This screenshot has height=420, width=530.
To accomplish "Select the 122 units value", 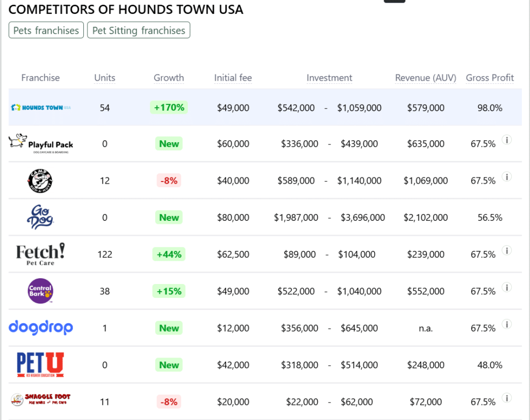I will tap(105, 254).
